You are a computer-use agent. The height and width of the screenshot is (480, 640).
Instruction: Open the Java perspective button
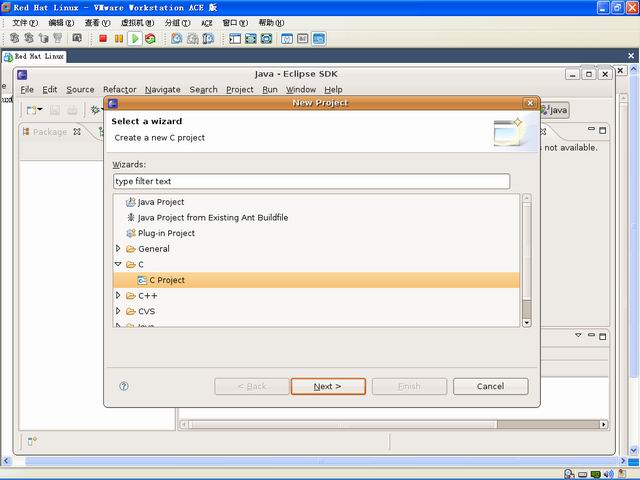pos(555,110)
